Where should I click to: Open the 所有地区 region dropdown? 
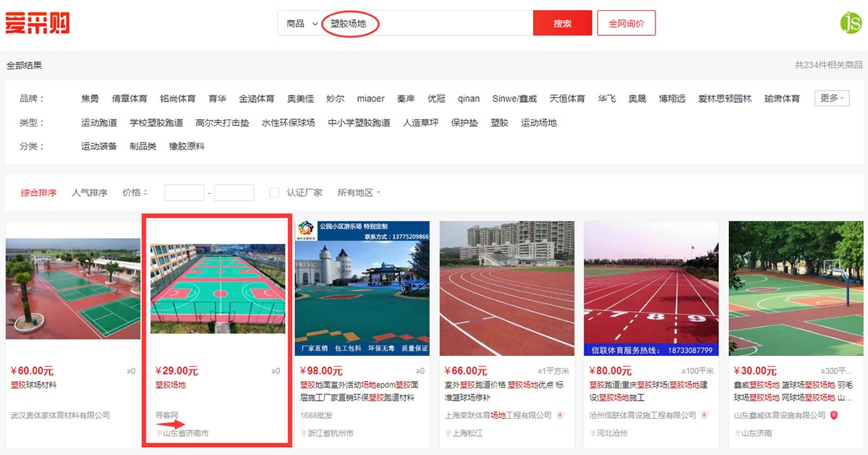359,192
